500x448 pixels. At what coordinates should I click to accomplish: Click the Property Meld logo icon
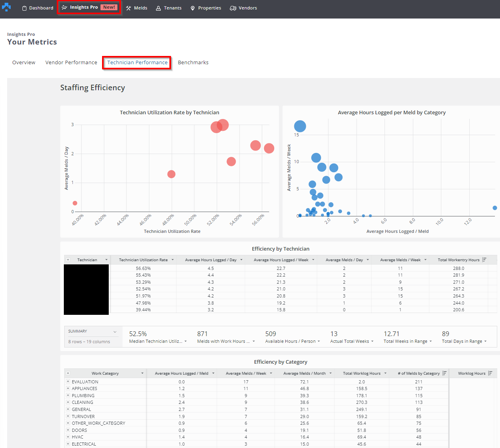pos(6,7)
